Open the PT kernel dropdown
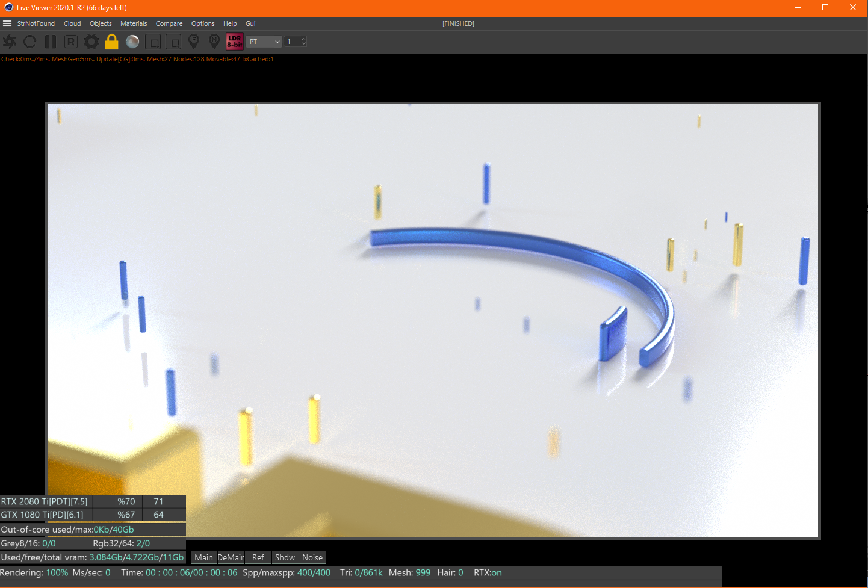 pyautogui.click(x=264, y=42)
